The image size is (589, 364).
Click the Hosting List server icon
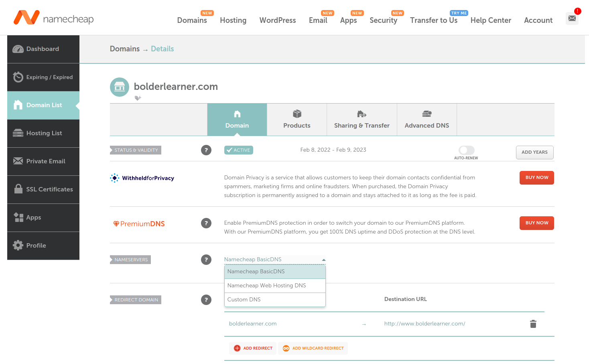[18, 133]
